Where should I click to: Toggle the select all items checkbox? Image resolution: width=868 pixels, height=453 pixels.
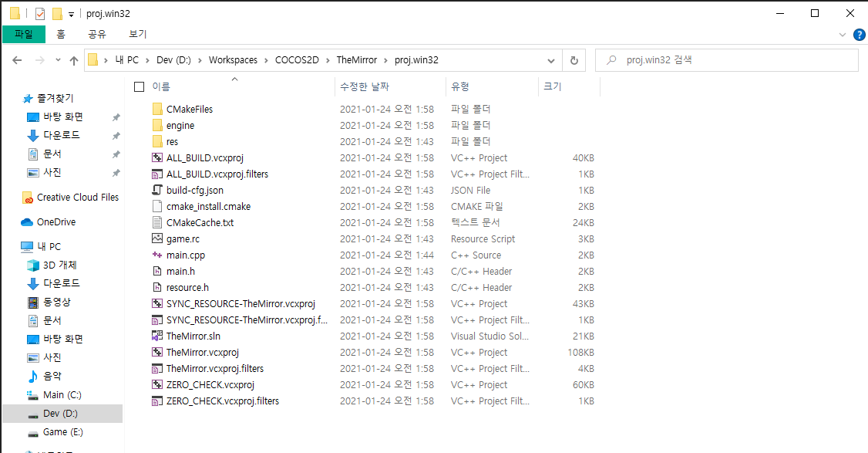140,86
